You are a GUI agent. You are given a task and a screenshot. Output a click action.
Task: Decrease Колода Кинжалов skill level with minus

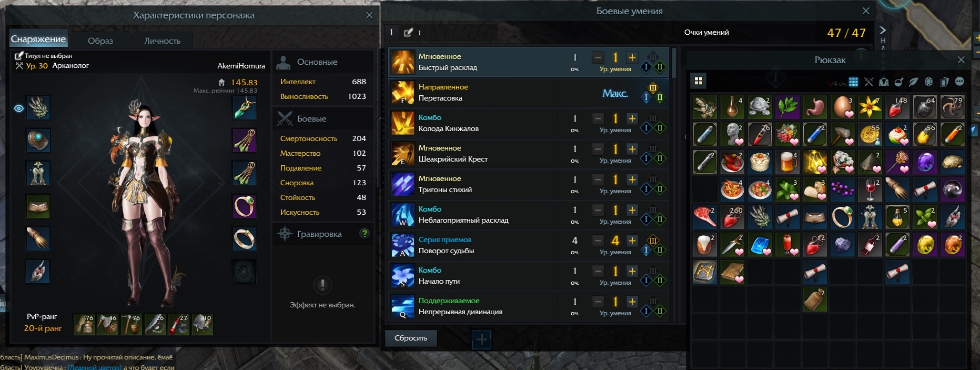598,118
